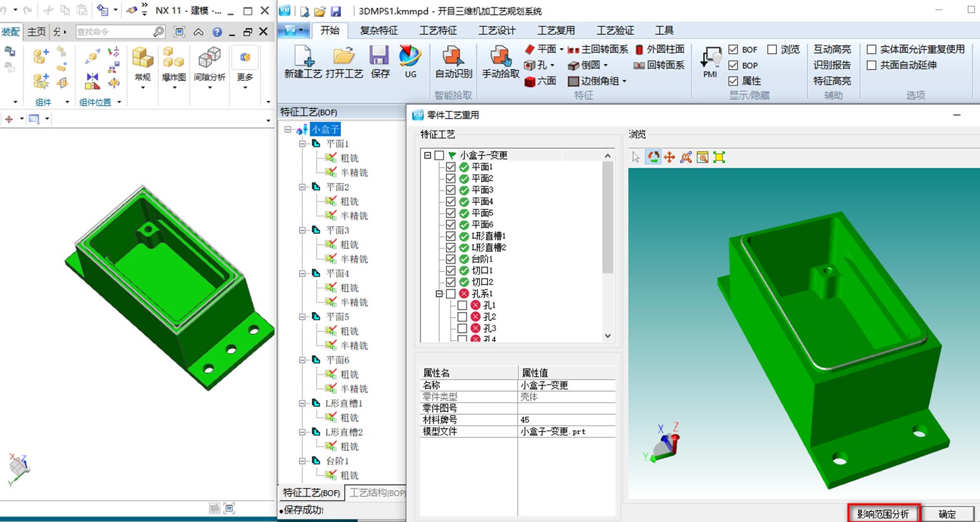The image size is (980, 522).
Task: Run 自动识别 auto recognition
Action: pos(453,61)
